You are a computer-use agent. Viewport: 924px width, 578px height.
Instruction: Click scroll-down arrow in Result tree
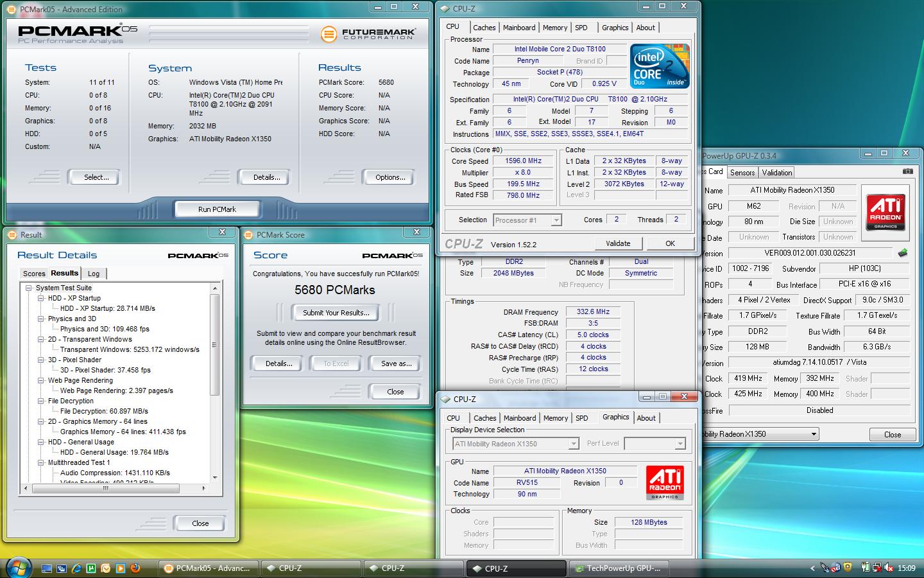(215, 477)
